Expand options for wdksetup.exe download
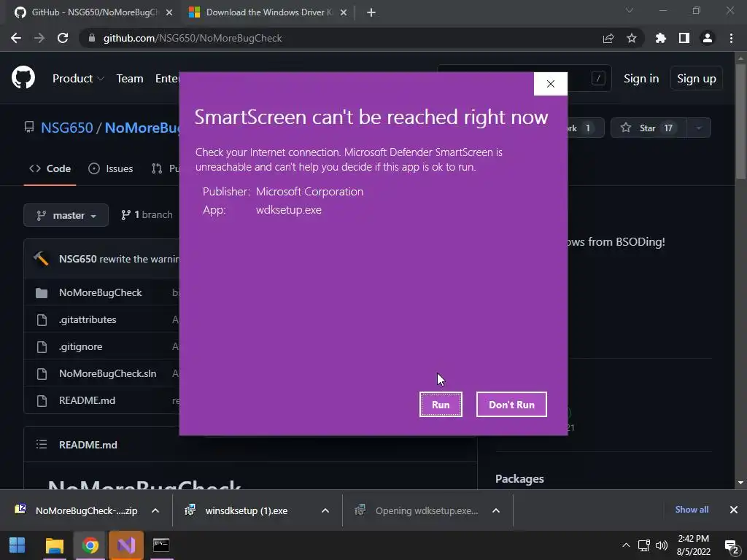This screenshot has height=560, width=747. (496, 510)
